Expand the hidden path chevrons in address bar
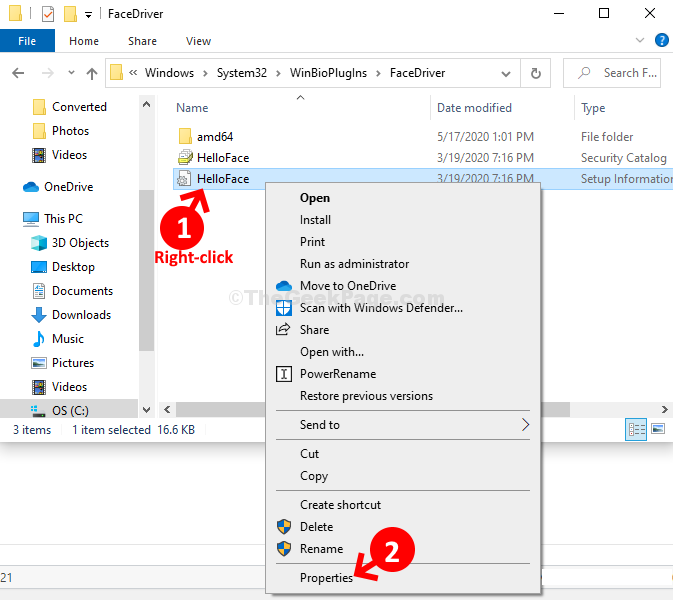Image resolution: width=673 pixels, height=600 pixels. coord(133,73)
